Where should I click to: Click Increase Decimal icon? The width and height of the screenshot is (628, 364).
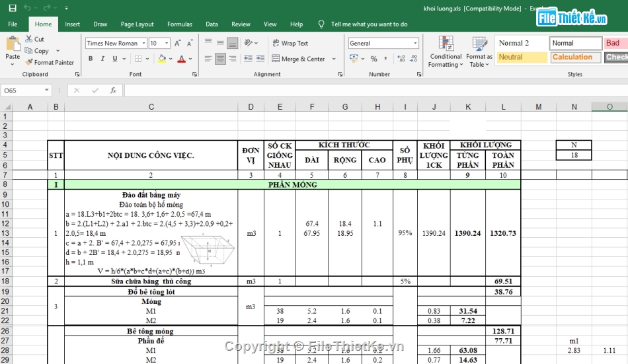(401, 59)
